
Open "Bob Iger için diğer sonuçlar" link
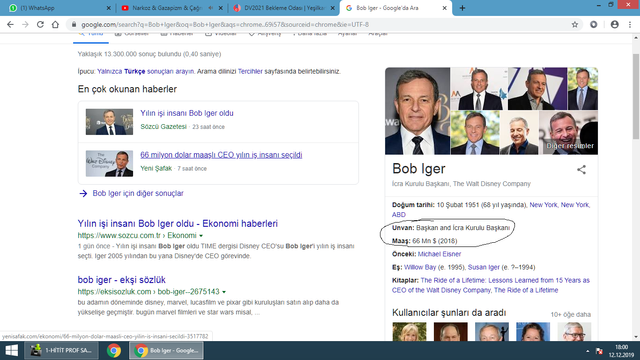coord(138,193)
